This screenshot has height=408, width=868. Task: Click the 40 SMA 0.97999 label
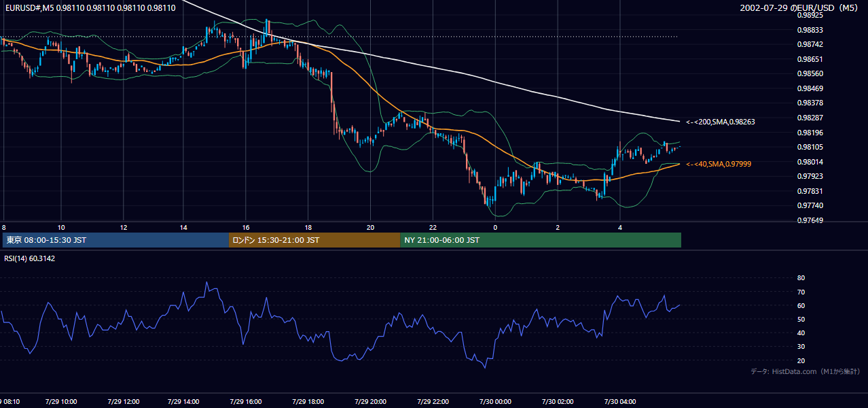point(718,164)
